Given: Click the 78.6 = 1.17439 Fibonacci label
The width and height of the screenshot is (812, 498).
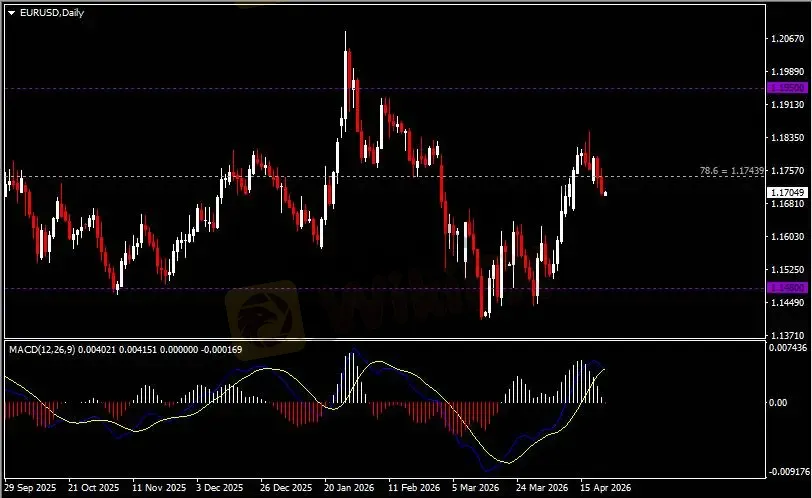Looking at the screenshot, I should [x=732, y=171].
